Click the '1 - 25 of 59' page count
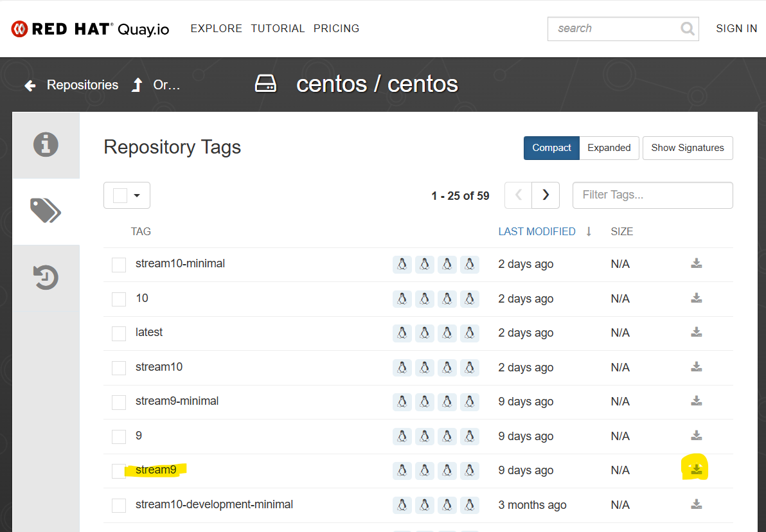766x532 pixels. pos(460,196)
